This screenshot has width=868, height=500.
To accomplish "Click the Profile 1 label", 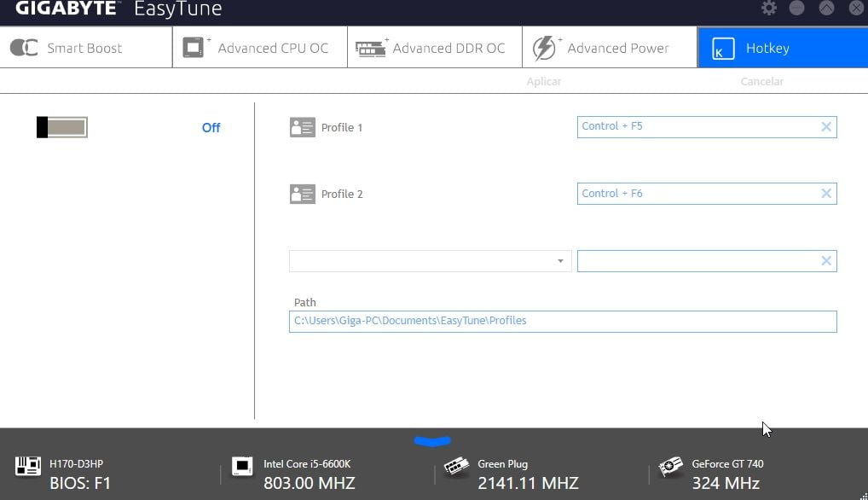I will [342, 127].
